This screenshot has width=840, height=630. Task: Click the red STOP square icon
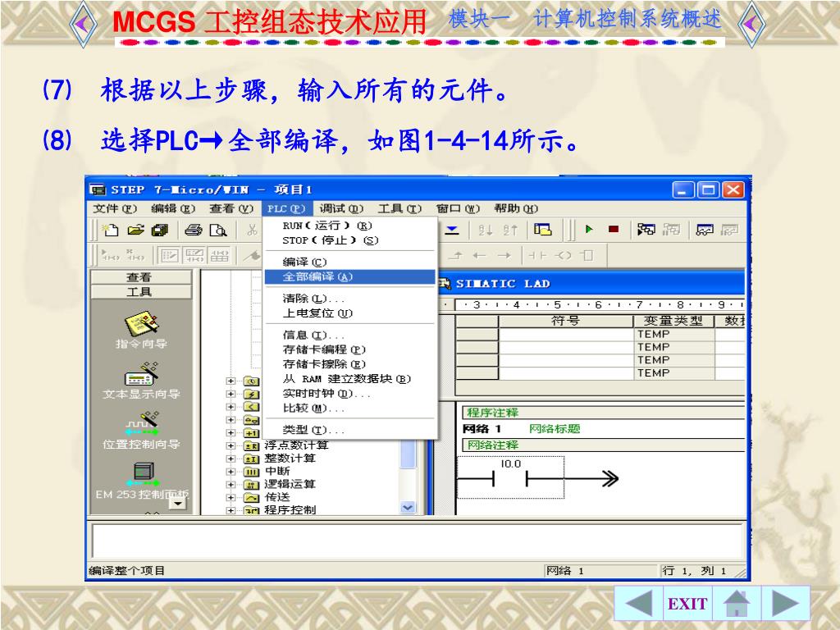(614, 230)
